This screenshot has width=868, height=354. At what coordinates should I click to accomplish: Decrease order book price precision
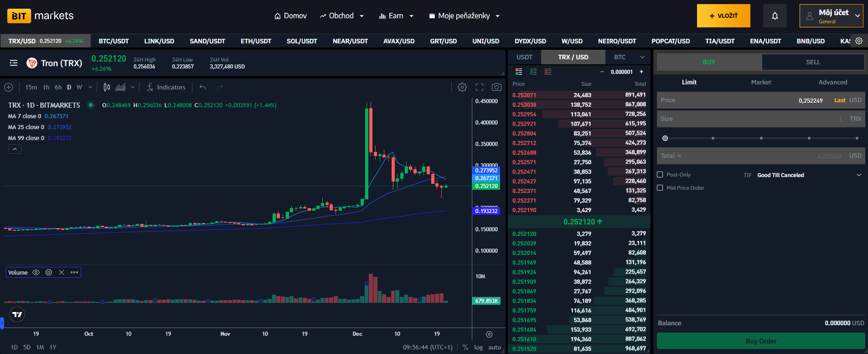coord(602,72)
